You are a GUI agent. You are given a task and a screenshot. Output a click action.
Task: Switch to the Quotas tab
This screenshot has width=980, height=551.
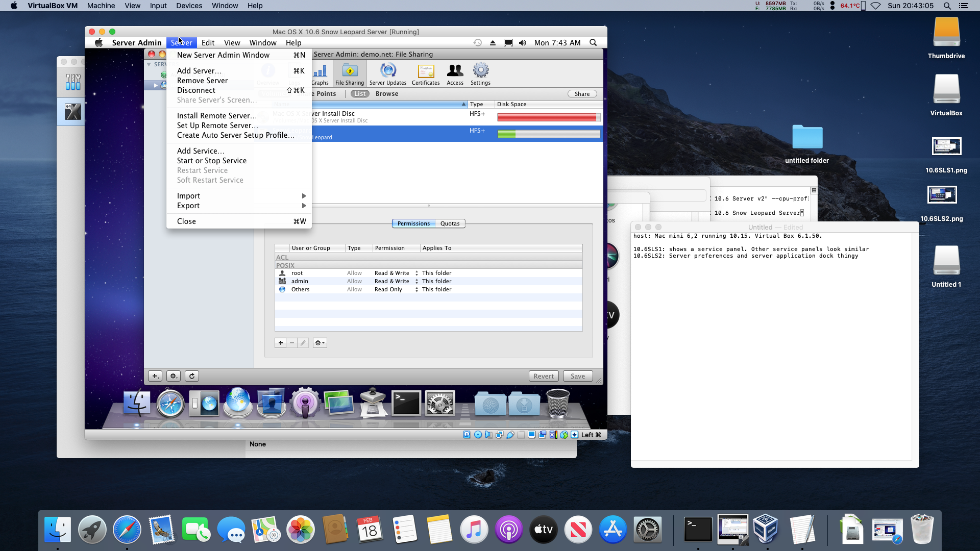[x=450, y=223]
